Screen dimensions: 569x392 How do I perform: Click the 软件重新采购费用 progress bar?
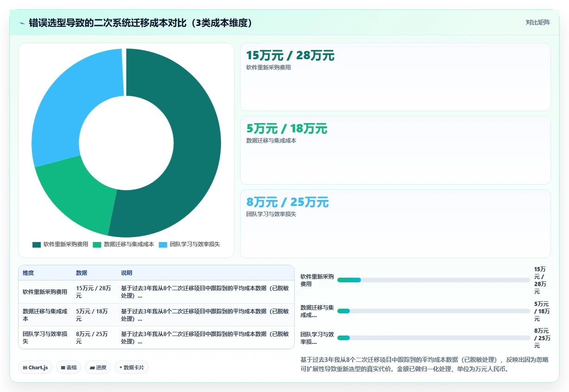[434, 280]
